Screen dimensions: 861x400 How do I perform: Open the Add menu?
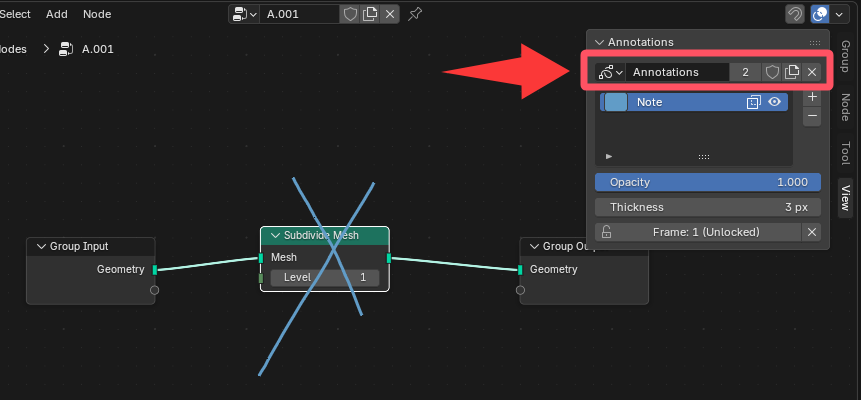[57, 14]
